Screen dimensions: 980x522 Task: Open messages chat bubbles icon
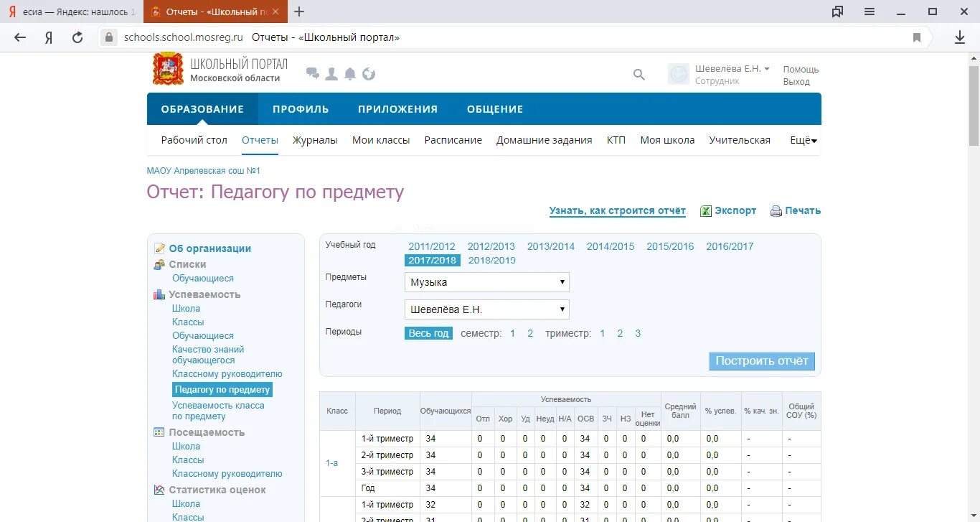[x=313, y=73]
